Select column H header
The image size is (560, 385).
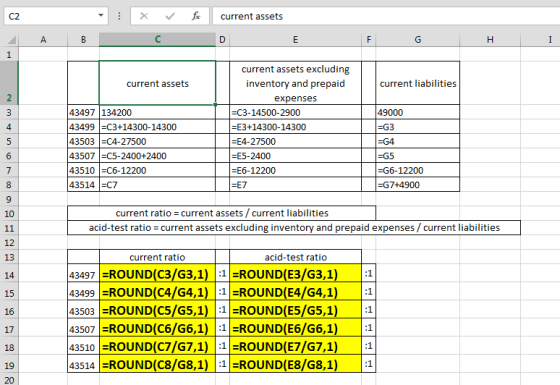click(x=490, y=40)
